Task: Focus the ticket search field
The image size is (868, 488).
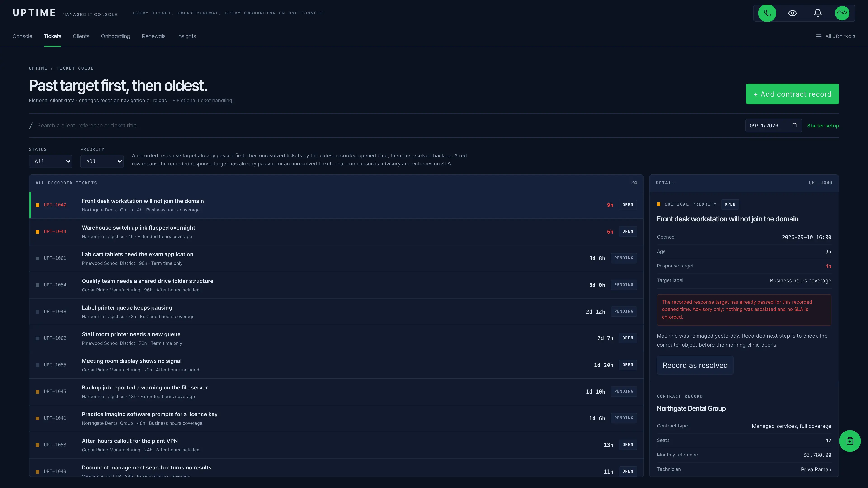Action: 387,126
